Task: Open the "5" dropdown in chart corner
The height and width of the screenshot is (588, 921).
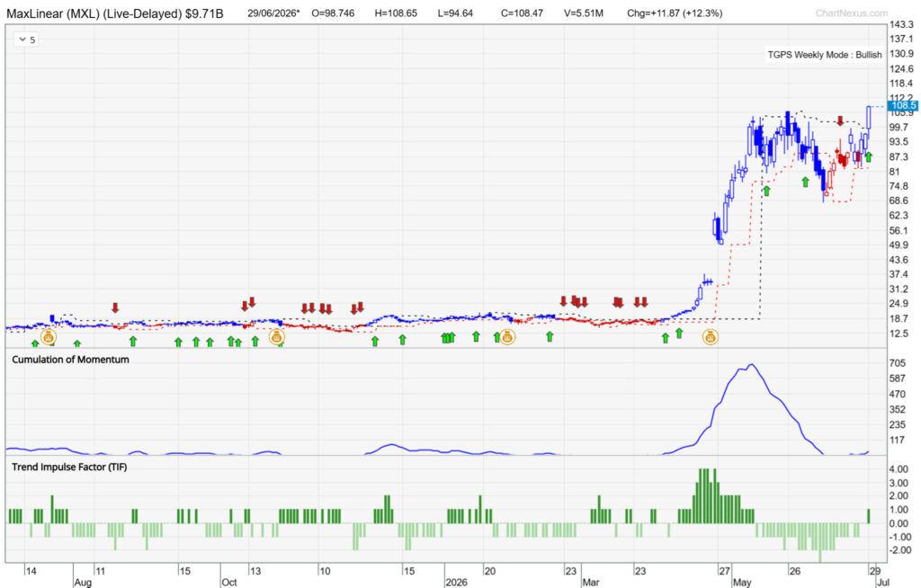Action: [x=26, y=40]
